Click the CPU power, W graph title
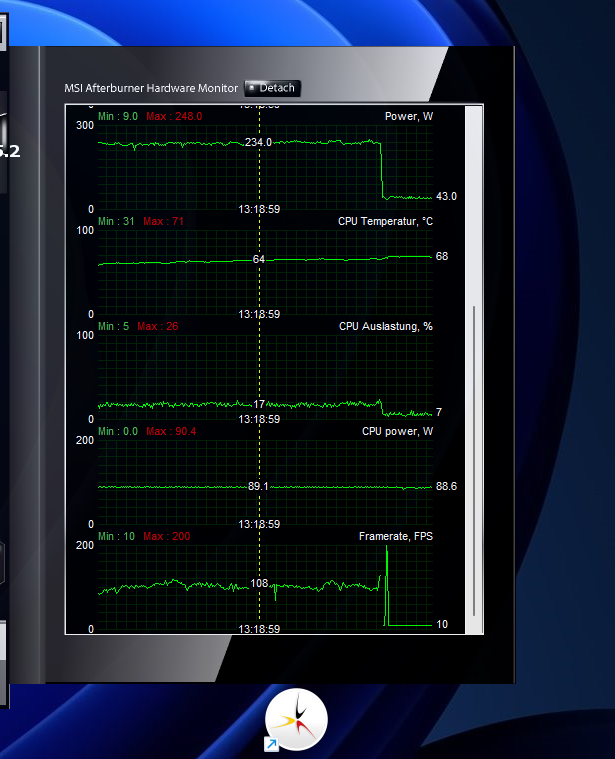The height and width of the screenshot is (759, 615). pyautogui.click(x=397, y=431)
